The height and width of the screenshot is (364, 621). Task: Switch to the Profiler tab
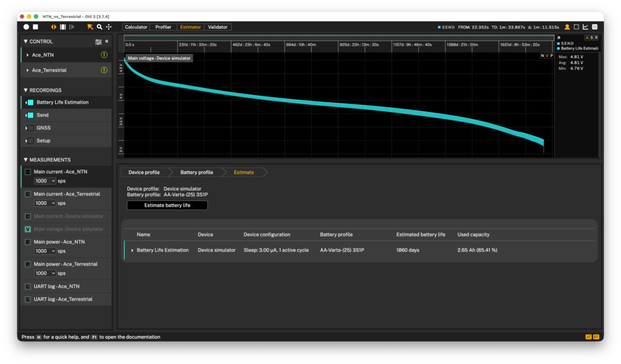coord(163,27)
